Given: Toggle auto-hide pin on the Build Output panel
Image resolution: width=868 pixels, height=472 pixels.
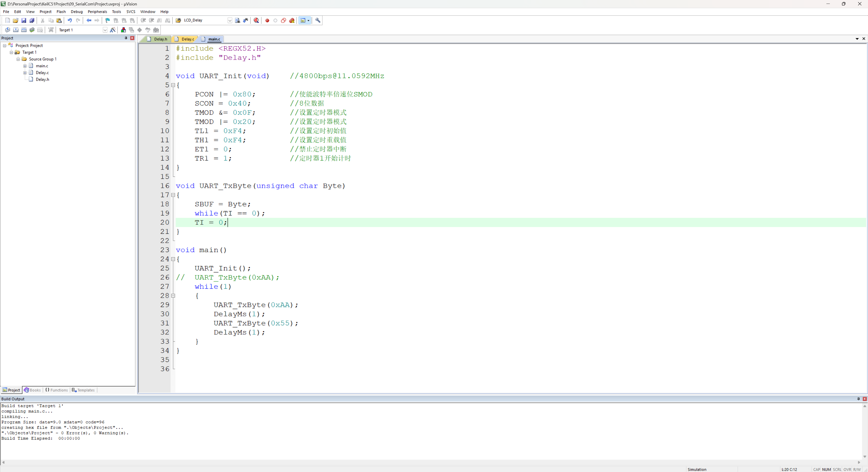Looking at the screenshot, I should (858, 399).
